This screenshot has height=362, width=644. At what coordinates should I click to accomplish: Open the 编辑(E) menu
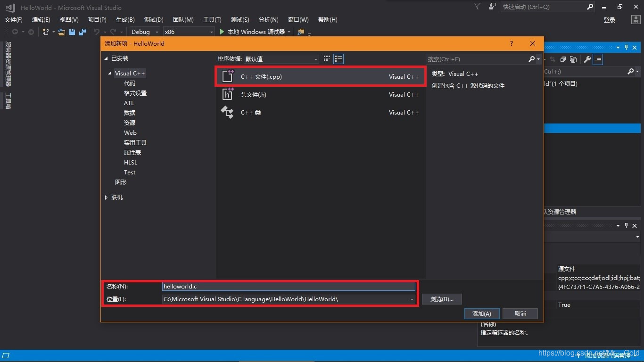(41, 19)
